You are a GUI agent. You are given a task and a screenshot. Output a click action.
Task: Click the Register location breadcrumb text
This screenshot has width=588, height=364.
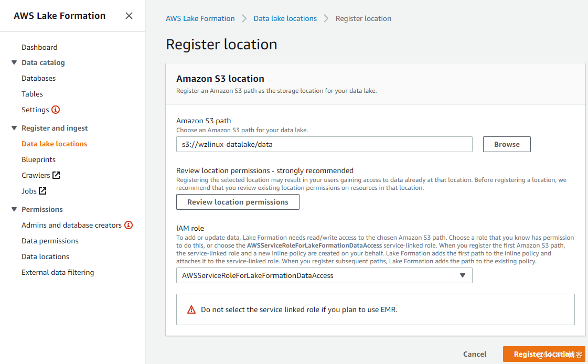tap(363, 18)
